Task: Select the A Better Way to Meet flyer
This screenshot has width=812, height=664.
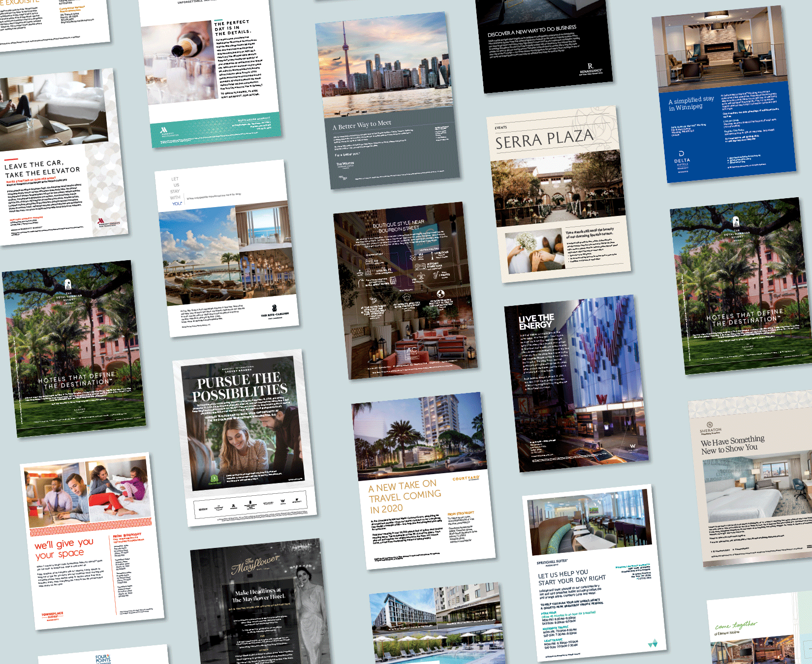Action: pyautogui.click(x=388, y=101)
